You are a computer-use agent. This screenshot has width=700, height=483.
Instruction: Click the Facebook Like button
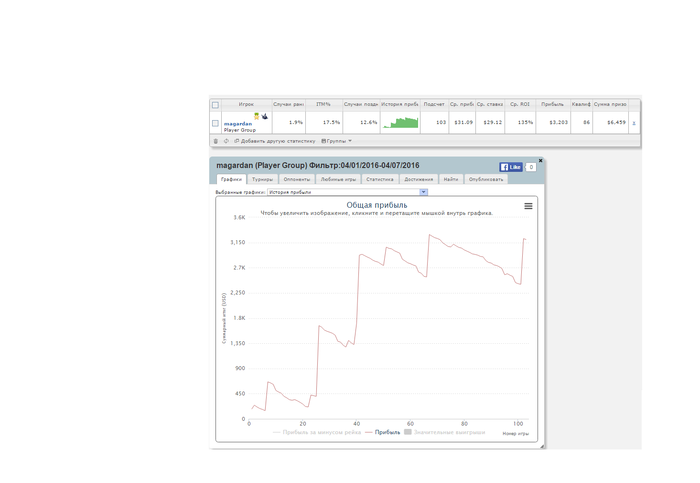point(511,167)
